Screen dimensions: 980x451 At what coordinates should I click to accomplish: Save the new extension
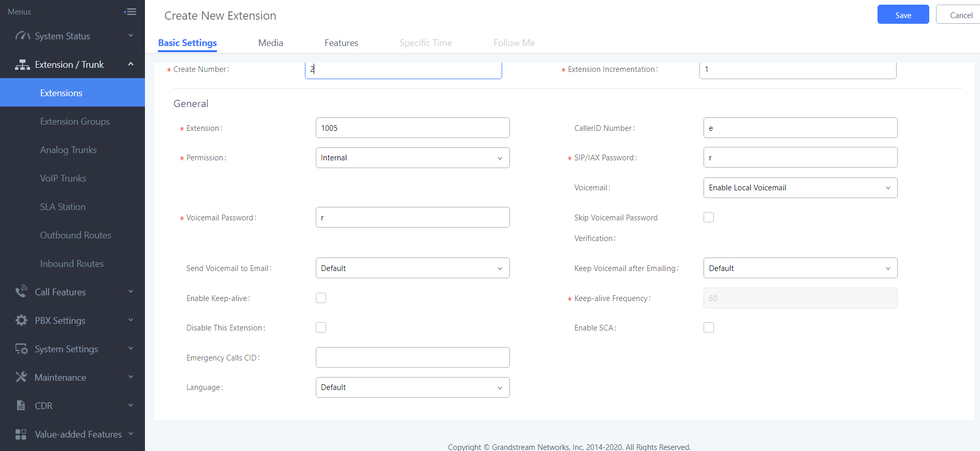point(903,15)
